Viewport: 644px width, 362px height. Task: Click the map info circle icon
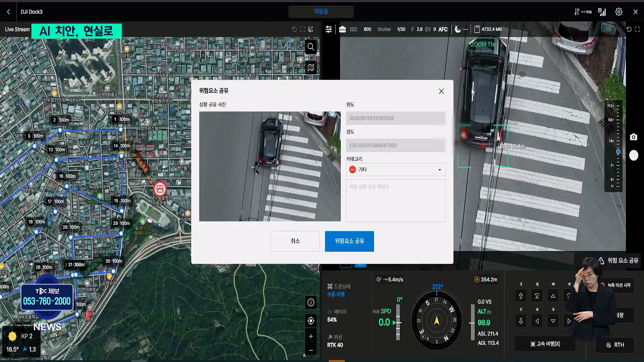pos(311,303)
